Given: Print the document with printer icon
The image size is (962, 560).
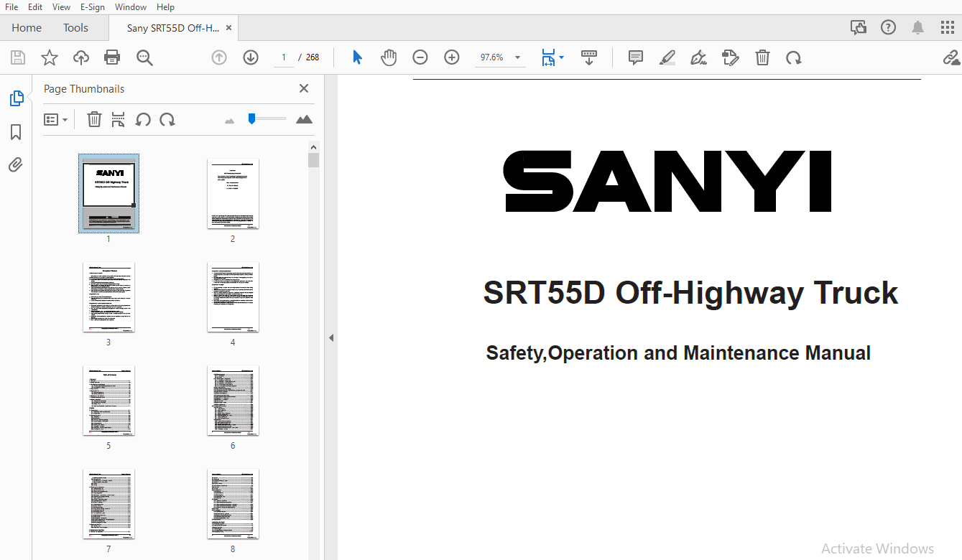Looking at the screenshot, I should (x=112, y=57).
